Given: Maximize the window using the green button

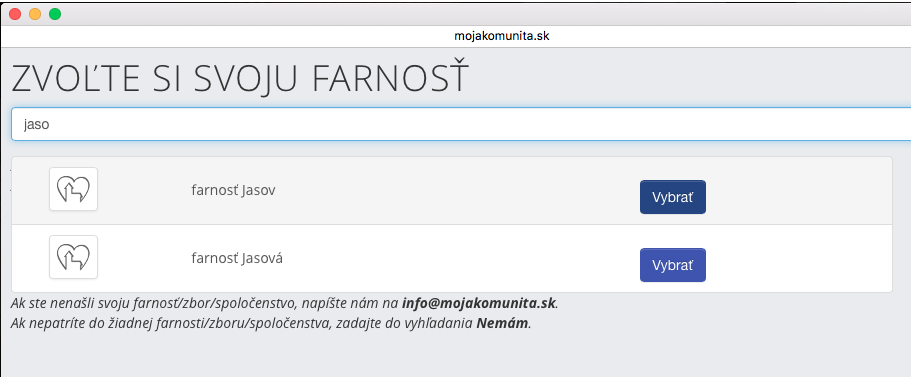Looking at the screenshot, I should (55, 14).
